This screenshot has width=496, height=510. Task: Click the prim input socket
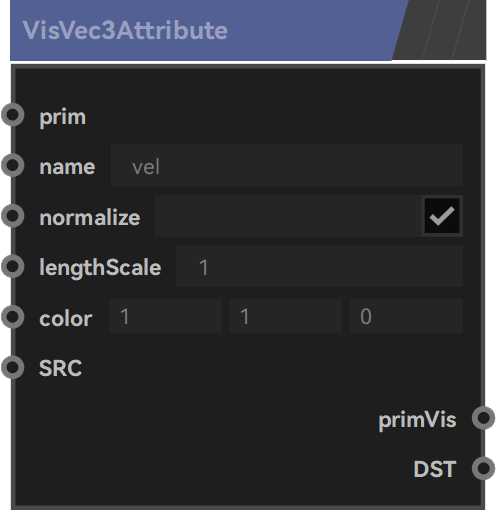pos(13,115)
